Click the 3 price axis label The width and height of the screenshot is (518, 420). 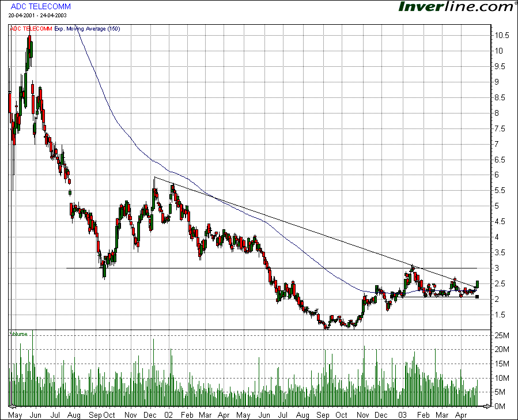[497, 268]
